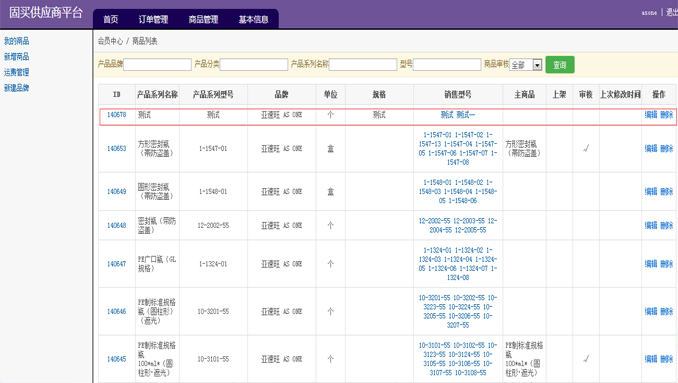Focus the 型号 input field
The image size is (678, 383).
point(447,64)
